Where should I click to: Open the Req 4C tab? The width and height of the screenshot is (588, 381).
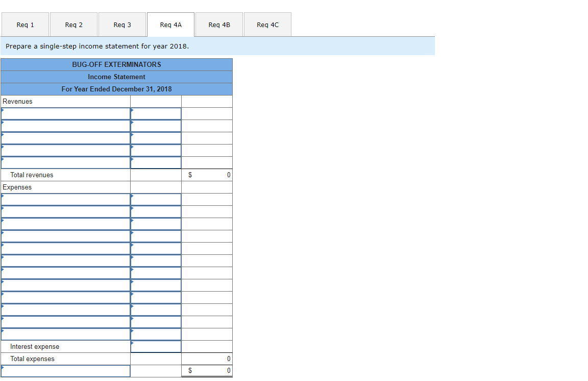point(267,24)
